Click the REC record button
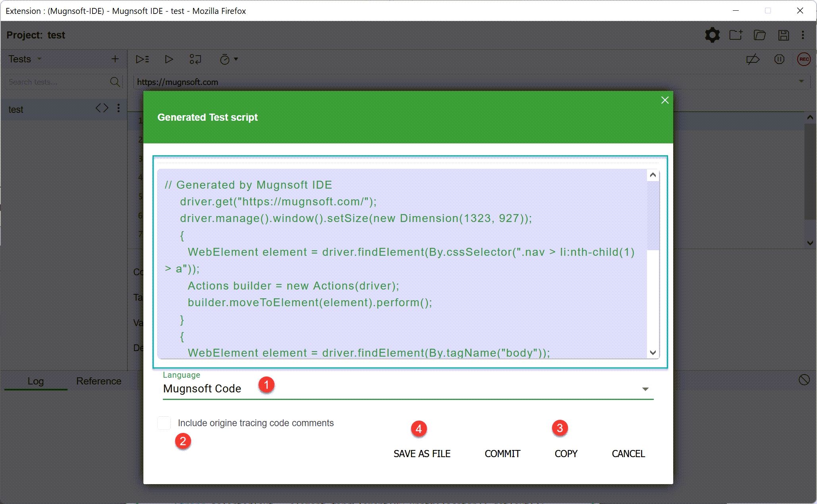The image size is (817, 504). [804, 59]
